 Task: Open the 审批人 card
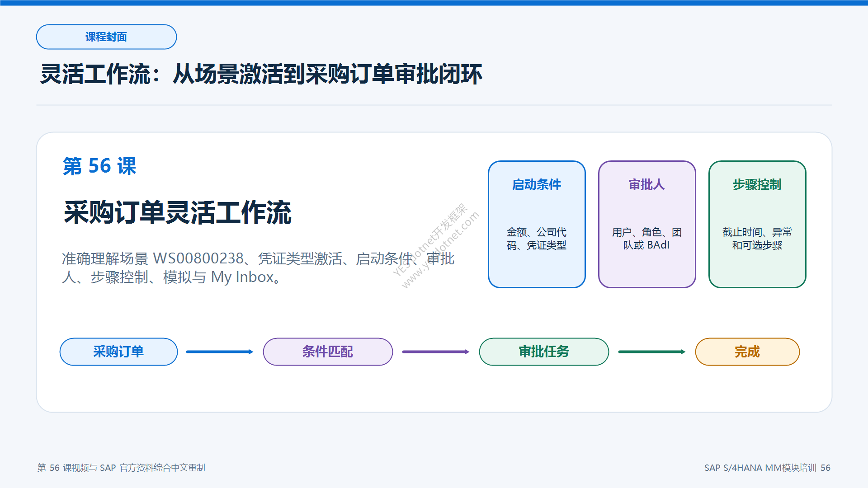[647, 224]
